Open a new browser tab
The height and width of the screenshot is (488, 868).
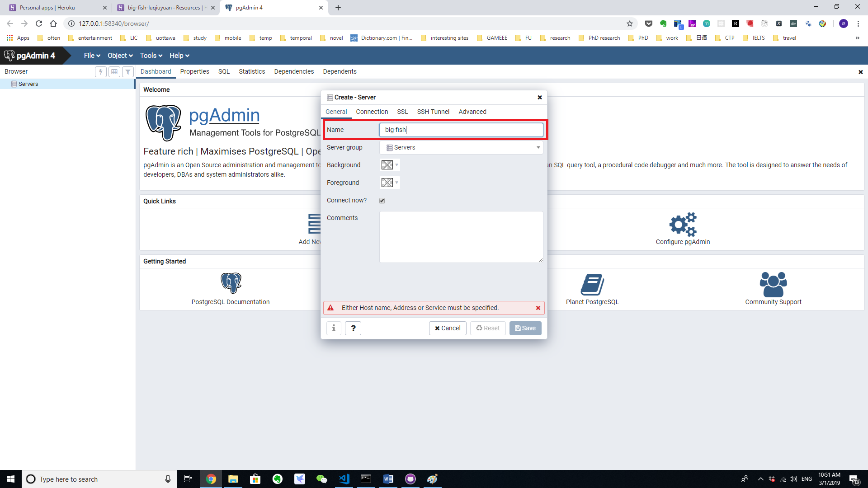click(x=338, y=8)
